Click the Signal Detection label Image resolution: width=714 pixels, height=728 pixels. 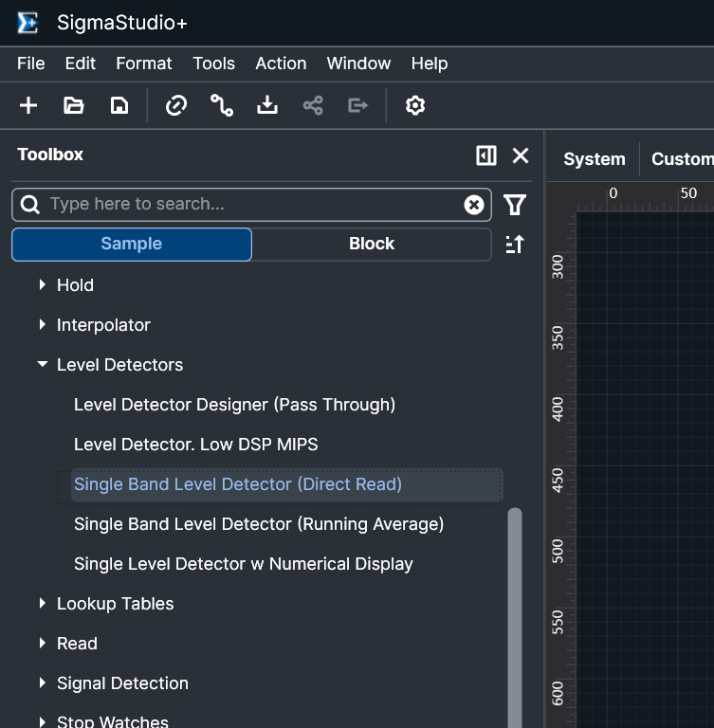(122, 683)
